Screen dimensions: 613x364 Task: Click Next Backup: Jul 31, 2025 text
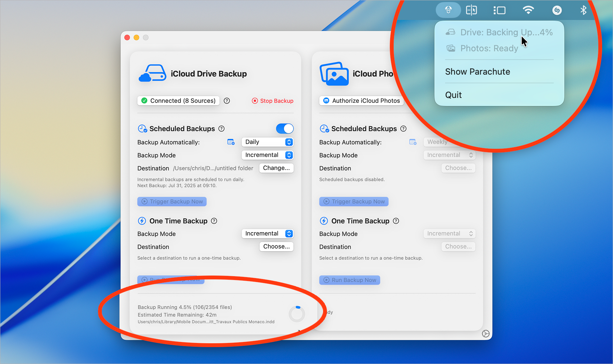pos(177,186)
